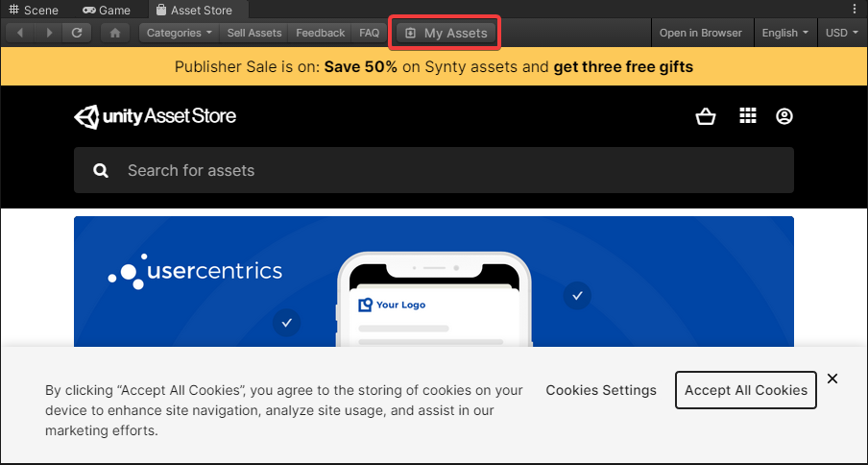Open Cookies Settings
Viewport: 868px width, 465px height.
pos(601,390)
